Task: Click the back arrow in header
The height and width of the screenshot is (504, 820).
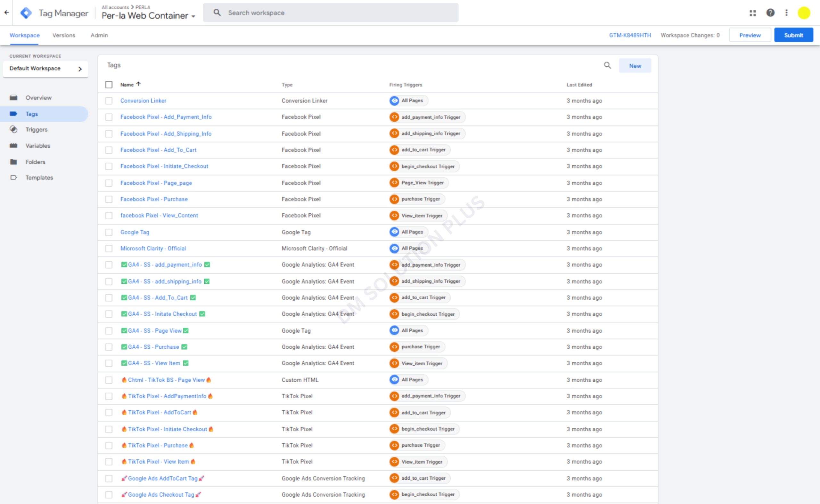Action: (6, 13)
